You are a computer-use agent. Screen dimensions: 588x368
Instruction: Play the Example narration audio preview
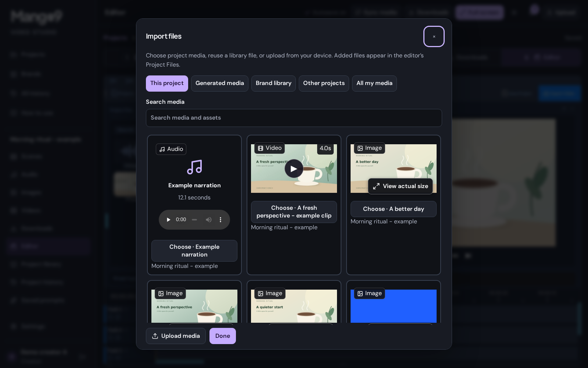click(168, 220)
